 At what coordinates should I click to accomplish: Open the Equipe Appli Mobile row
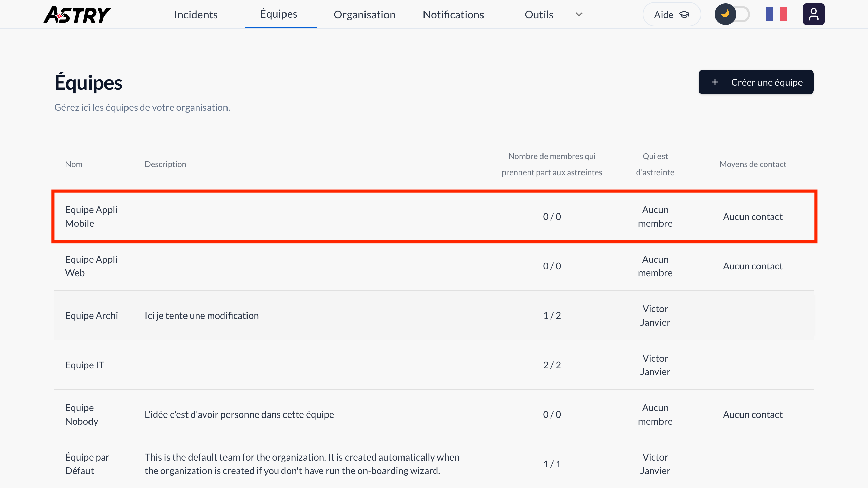[x=91, y=217]
